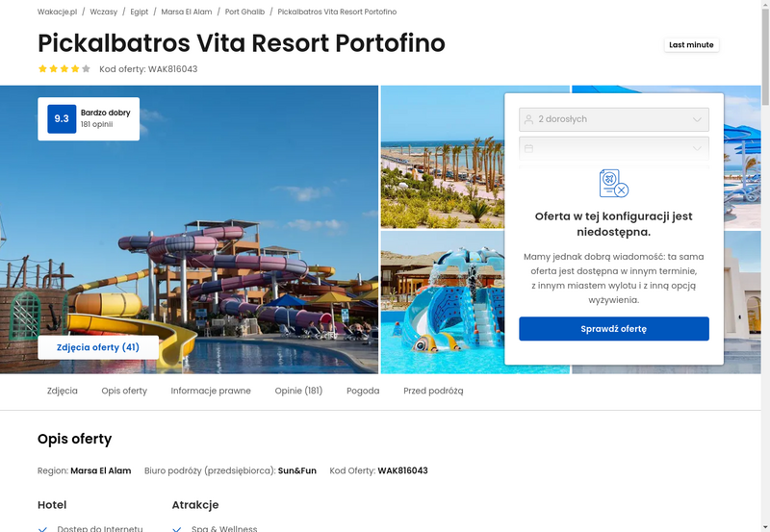The height and width of the screenshot is (532, 770).
Task: Follow the Marsa El Alam breadcrumb link
Action: [187, 12]
